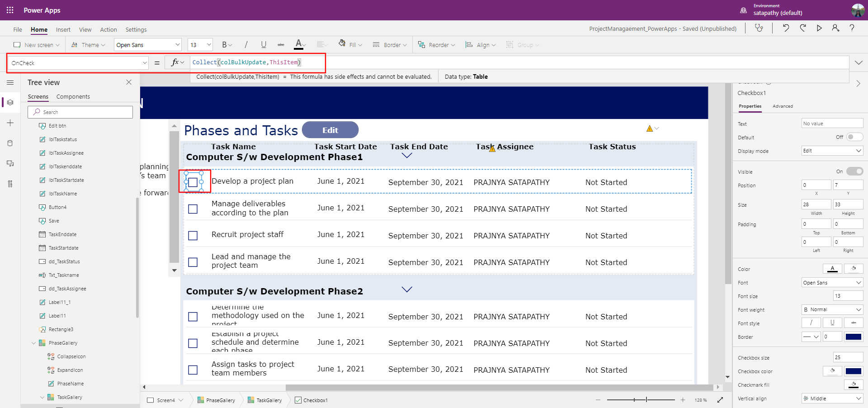Toggle the Visible property switch
The height and width of the screenshot is (408, 868).
pyautogui.click(x=854, y=171)
